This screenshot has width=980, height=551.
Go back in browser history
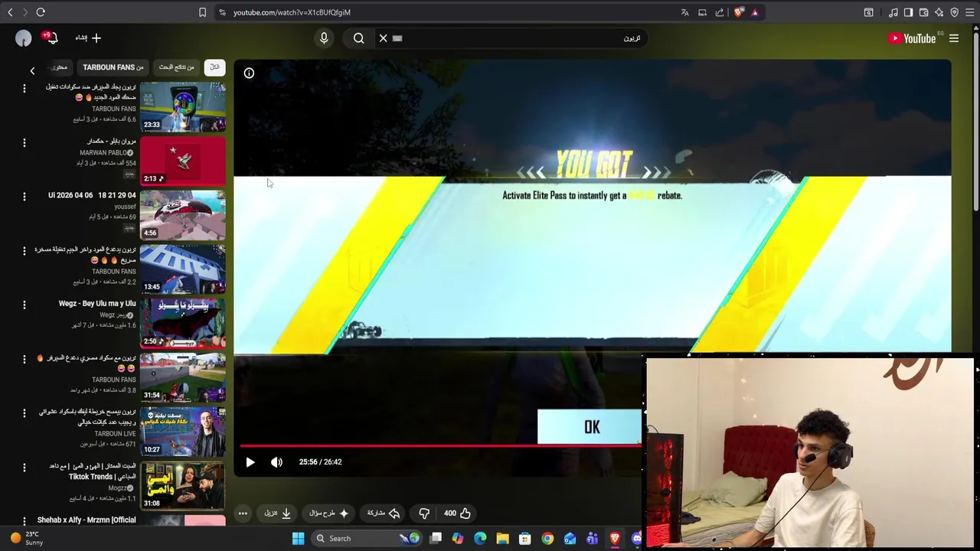coord(9,12)
